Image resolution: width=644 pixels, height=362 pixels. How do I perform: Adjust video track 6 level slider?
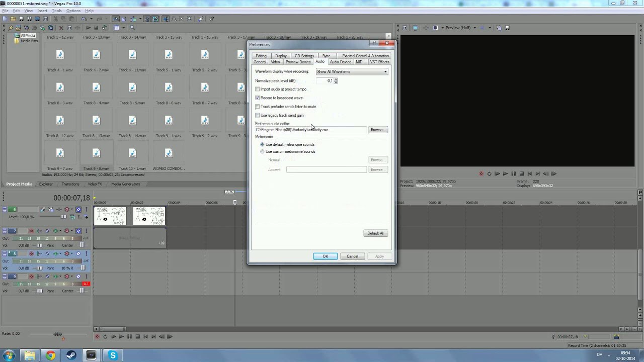63,217
